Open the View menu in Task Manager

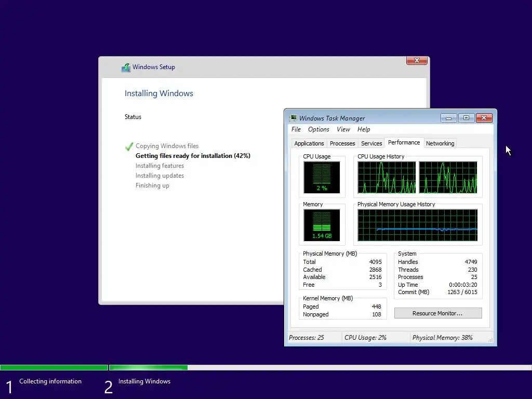click(x=343, y=129)
